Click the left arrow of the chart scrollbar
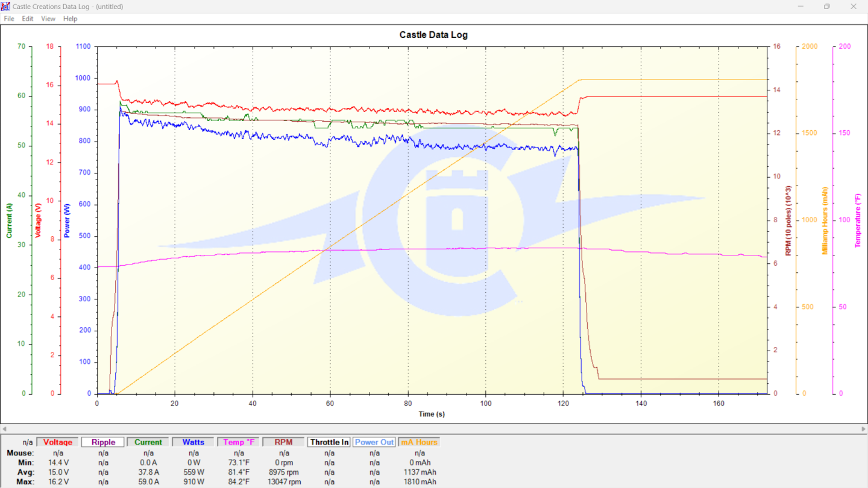 [x=4, y=428]
